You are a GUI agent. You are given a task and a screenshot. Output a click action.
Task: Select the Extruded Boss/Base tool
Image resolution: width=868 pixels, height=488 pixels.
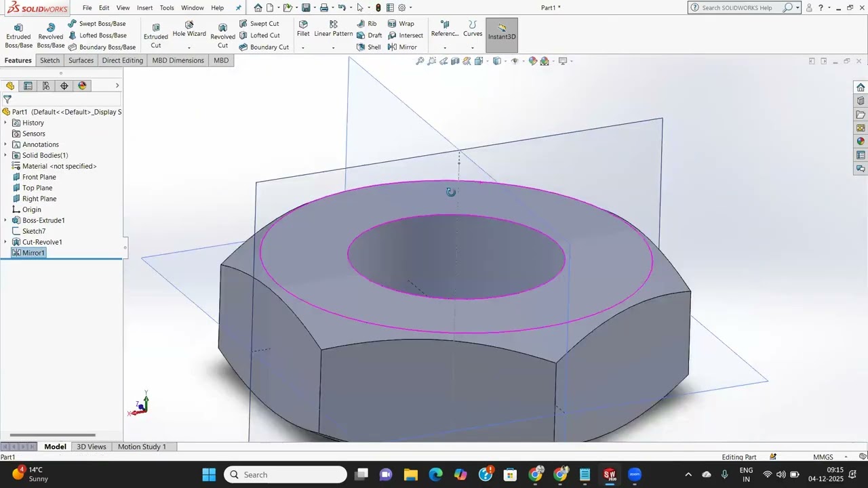tap(18, 36)
